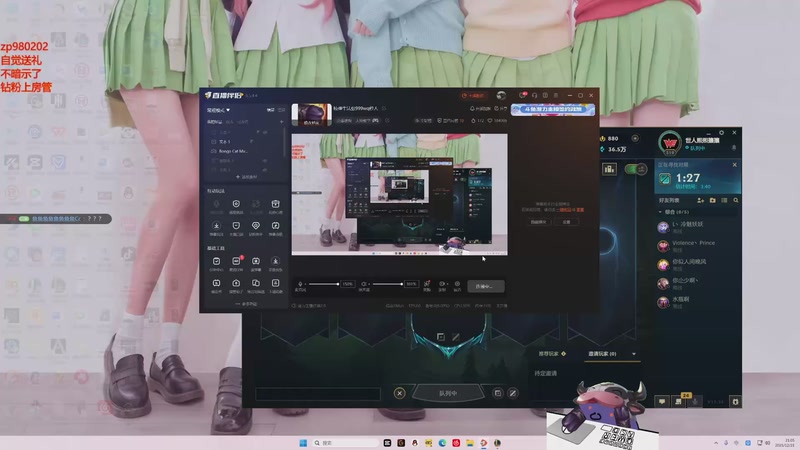Add a new source with the plus icon

click(x=281, y=122)
